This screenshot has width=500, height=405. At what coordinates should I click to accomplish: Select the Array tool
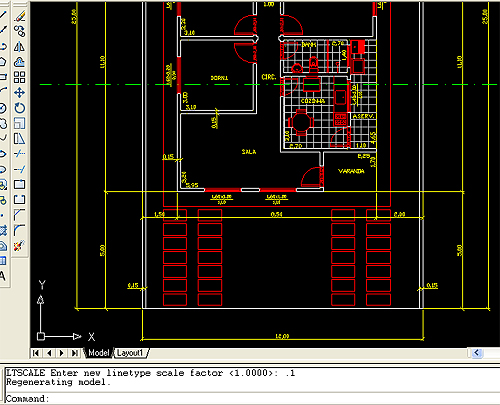(x=20, y=77)
